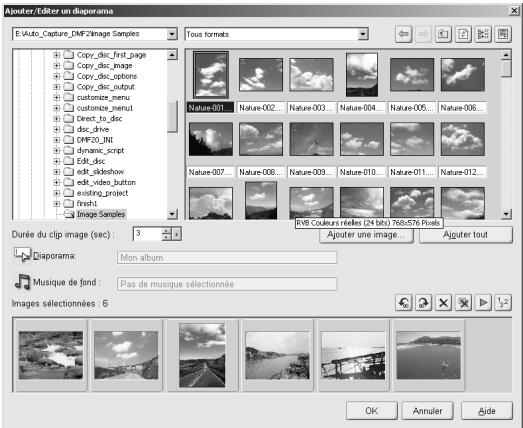Screen dimensions: 523x428
Task: Select the Nature-007 thumbnail
Action: coord(211,139)
